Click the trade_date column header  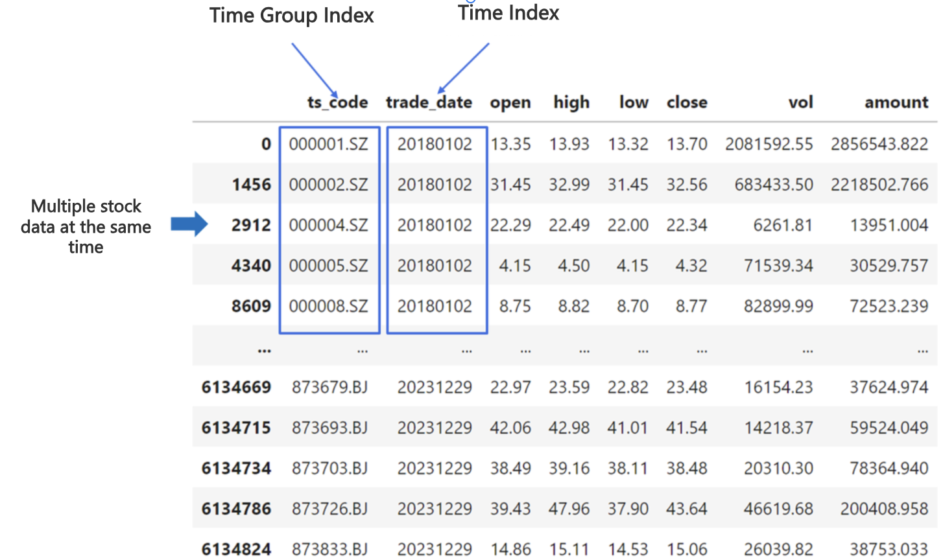coord(429,102)
